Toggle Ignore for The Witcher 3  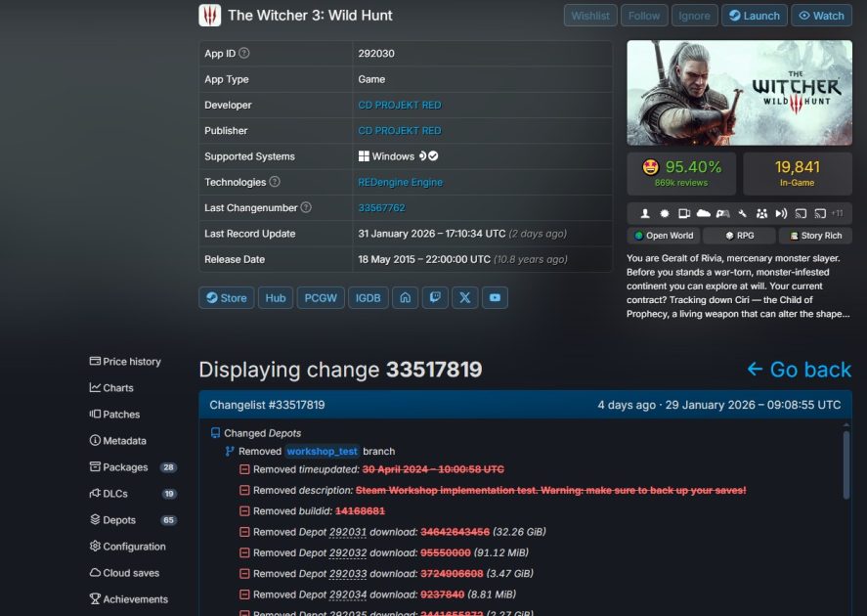[x=694, y=15]
